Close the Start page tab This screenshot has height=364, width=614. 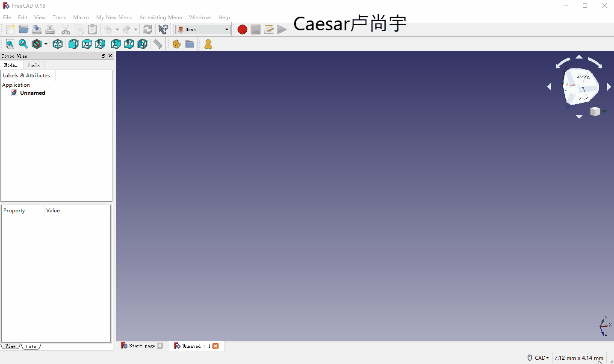160,346
